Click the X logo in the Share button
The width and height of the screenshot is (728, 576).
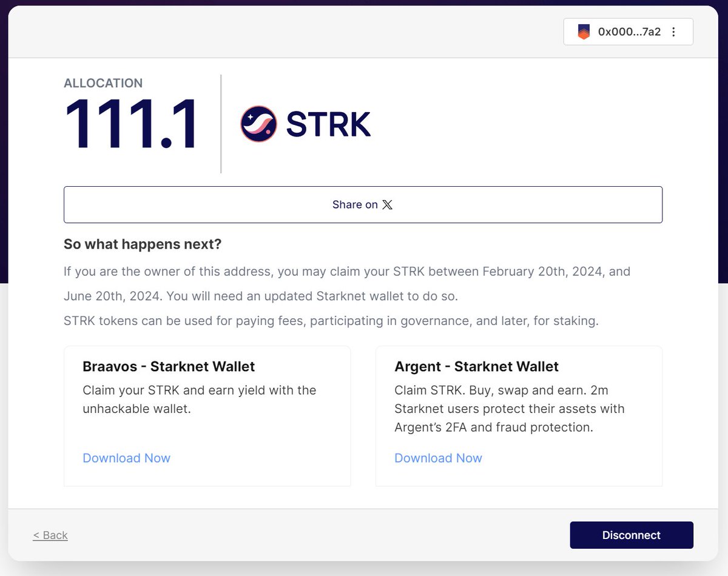tap(388, 205)
